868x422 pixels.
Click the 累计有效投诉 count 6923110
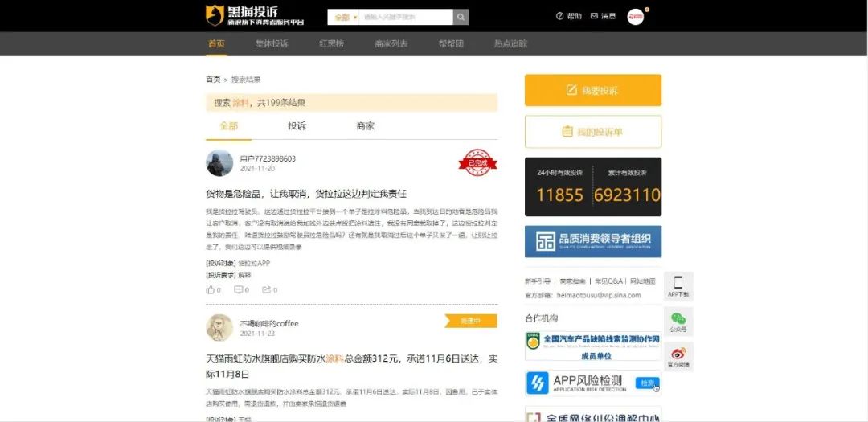(627, 195)
